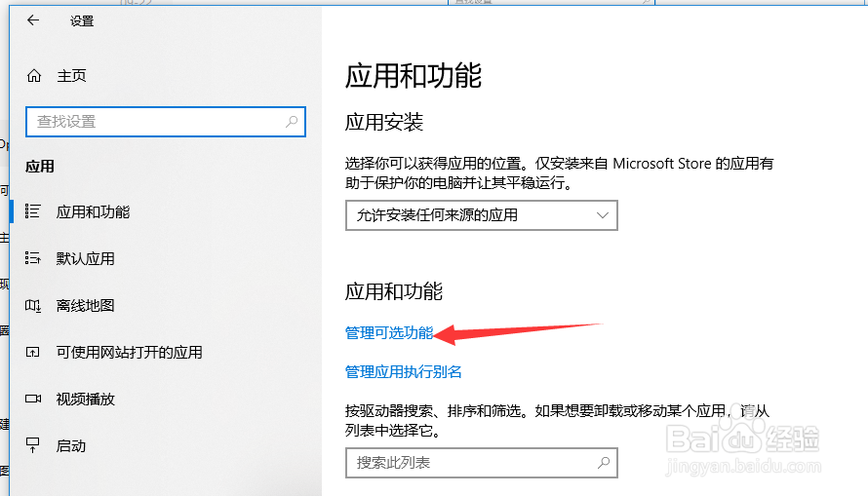
Task: Click the 搜索此列表 search field
Action: 482,462
